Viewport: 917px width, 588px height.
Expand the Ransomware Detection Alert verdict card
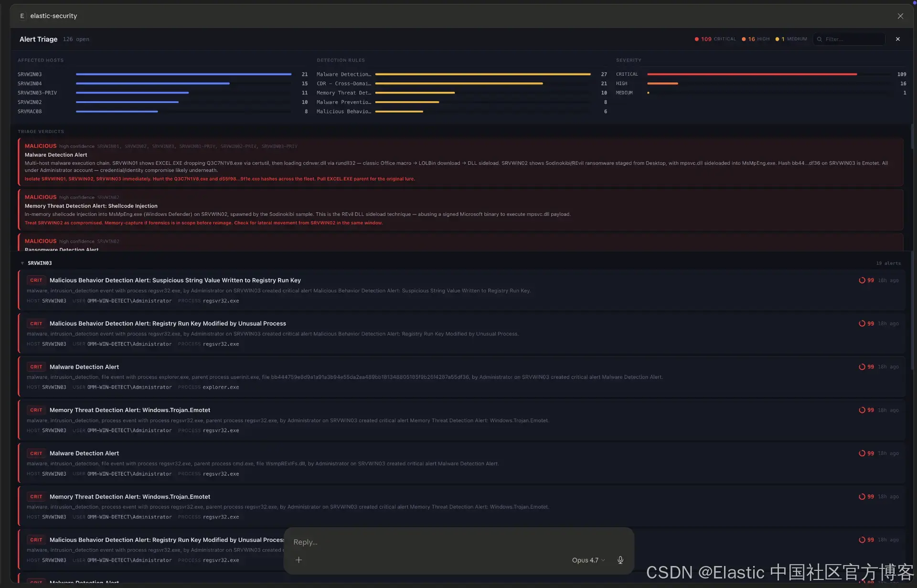[x=62, y=249]
